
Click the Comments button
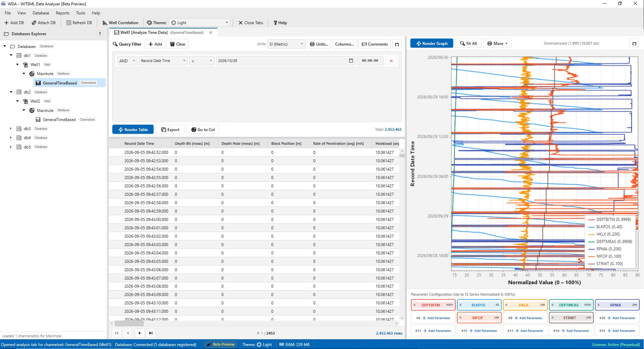pos(375,44)
